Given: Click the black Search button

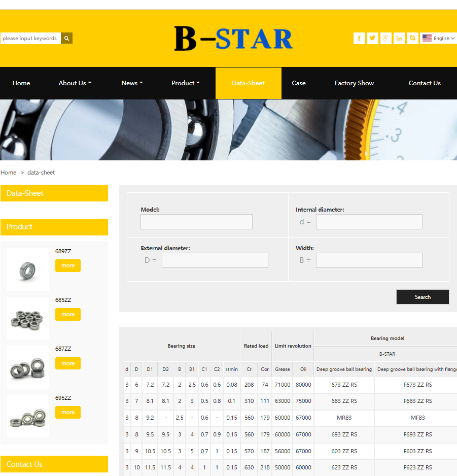Looking at the screenshot, I should tap(423, 297).
